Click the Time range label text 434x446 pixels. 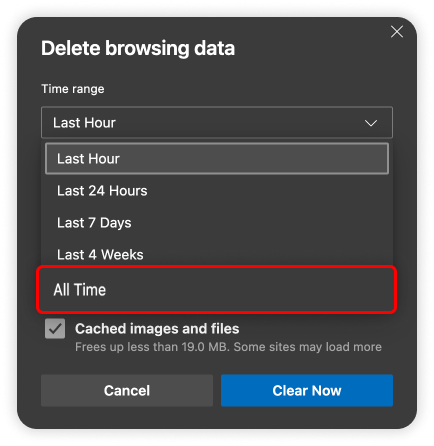tap(73, 89)
